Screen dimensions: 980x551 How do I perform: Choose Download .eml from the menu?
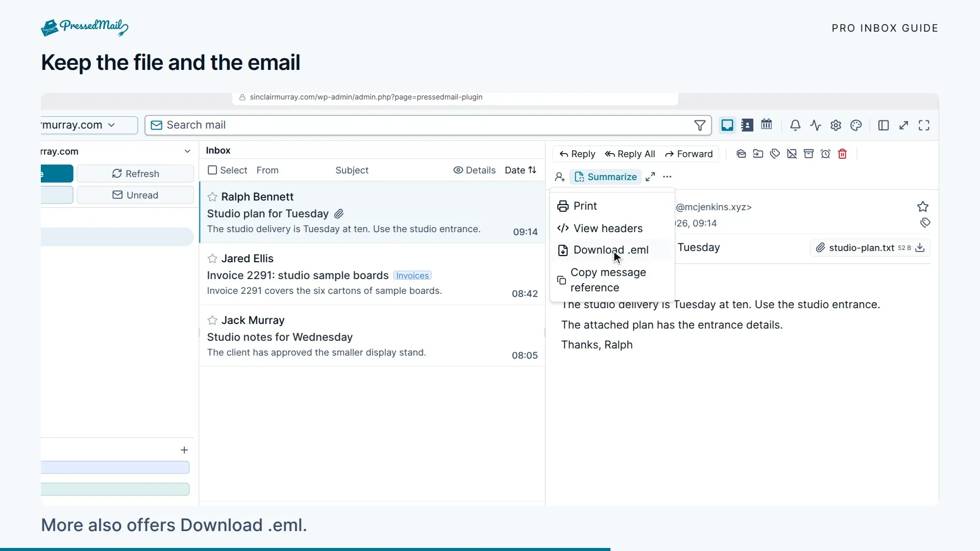(612, 250)
